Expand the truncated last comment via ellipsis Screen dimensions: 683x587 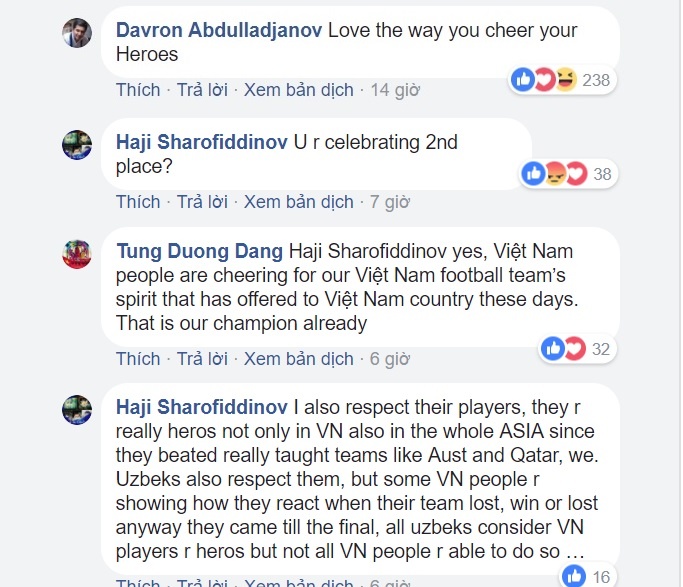(x=575, y=551)
